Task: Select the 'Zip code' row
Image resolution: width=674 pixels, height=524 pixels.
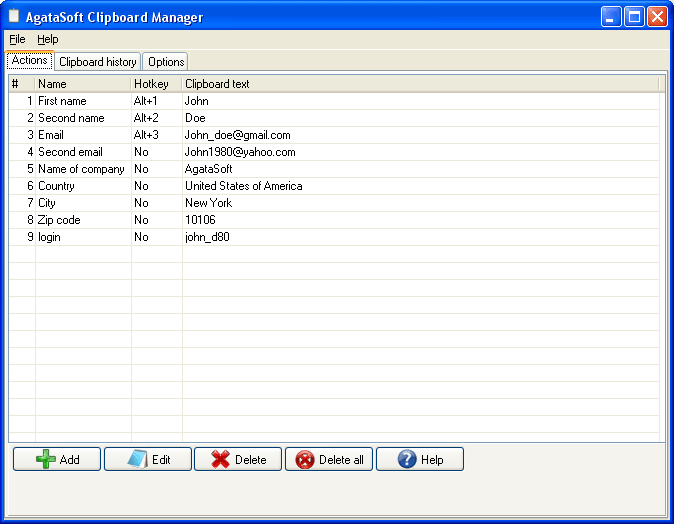Action: tap(334, 220)
